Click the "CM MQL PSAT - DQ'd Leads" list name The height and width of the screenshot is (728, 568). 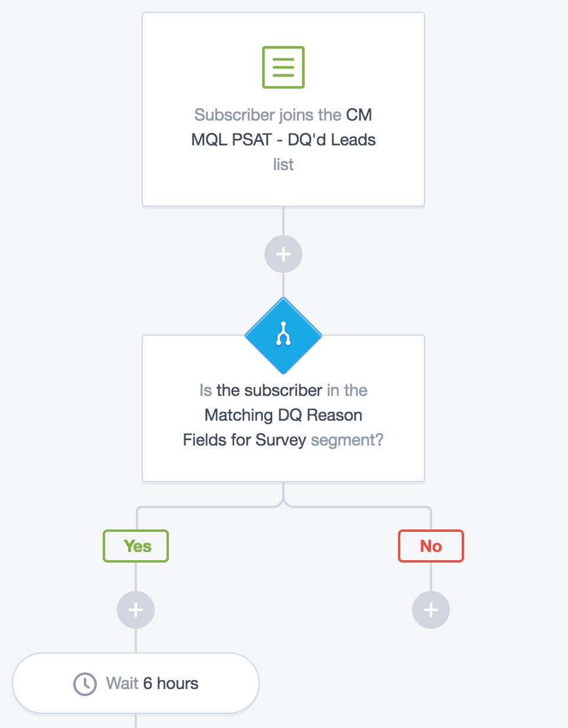[283, 139]
